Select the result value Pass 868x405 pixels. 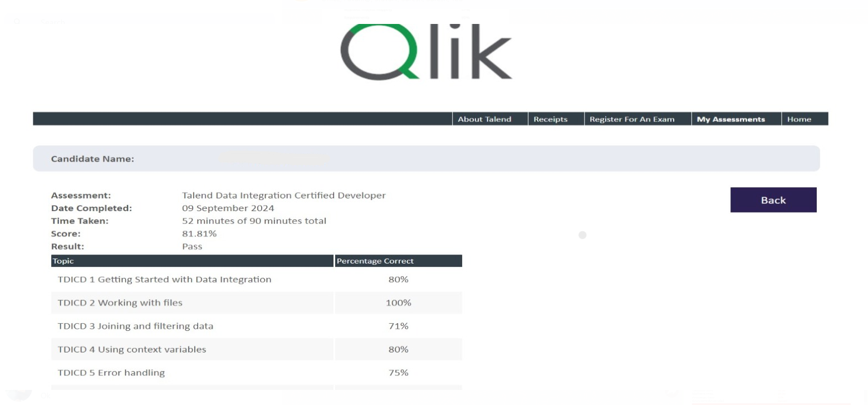click(x=192, y=246)
